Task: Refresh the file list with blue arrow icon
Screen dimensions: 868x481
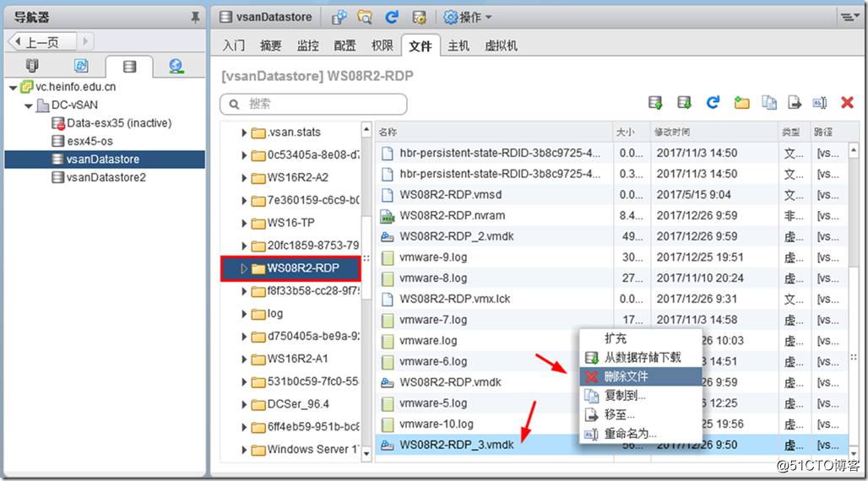Action: [x=713, y=103]
